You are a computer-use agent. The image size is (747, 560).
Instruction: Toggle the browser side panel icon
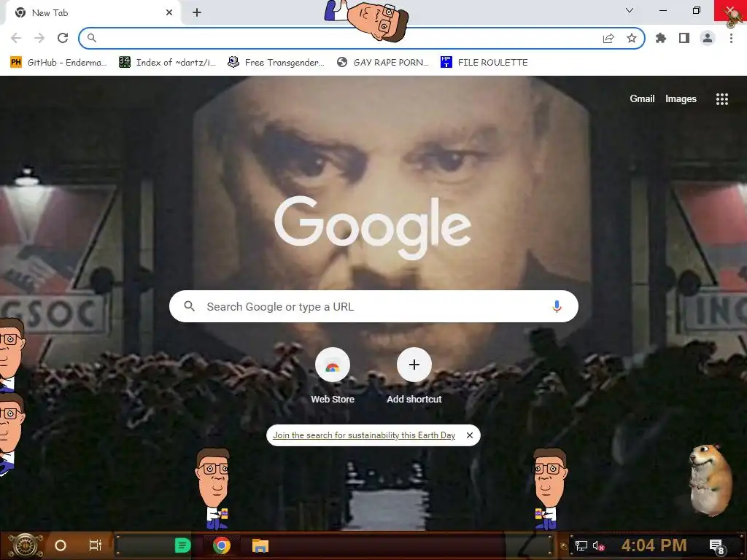(684, 38)
